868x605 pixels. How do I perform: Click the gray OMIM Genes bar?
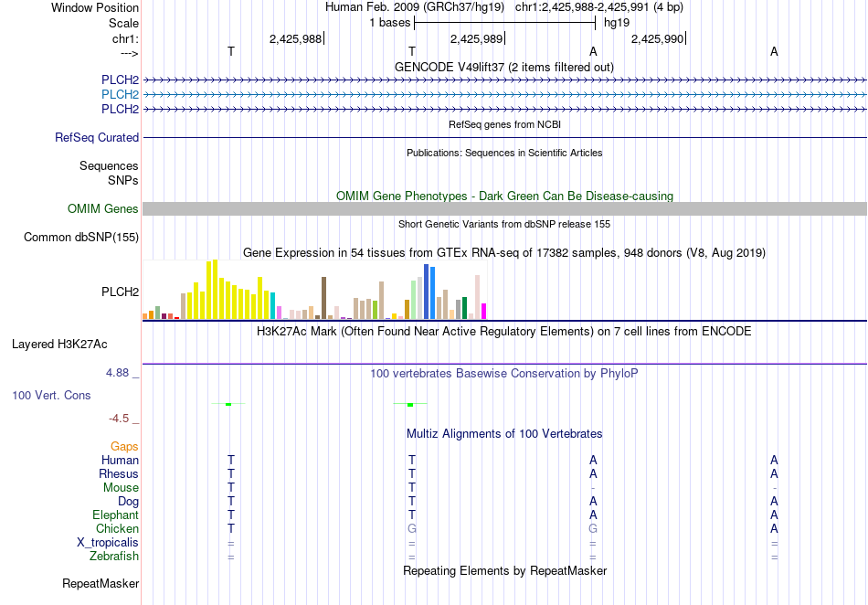click(x=505, y=208)
